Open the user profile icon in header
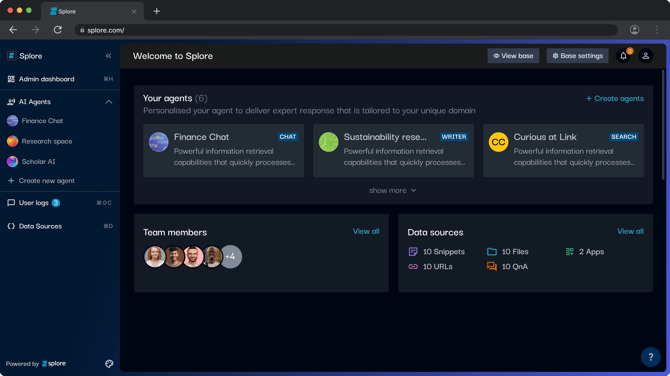This screenshot has height=376, width=670. [646, 56]
